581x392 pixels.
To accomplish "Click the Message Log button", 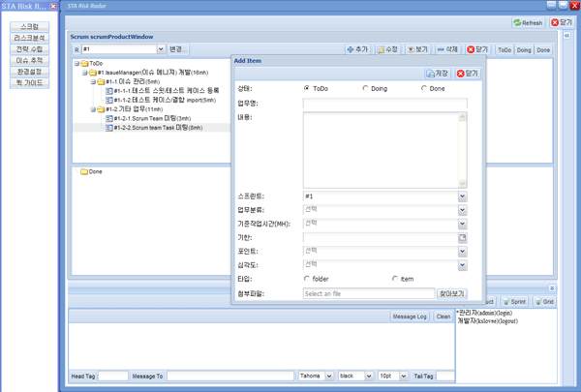I will tap(409, 317).
